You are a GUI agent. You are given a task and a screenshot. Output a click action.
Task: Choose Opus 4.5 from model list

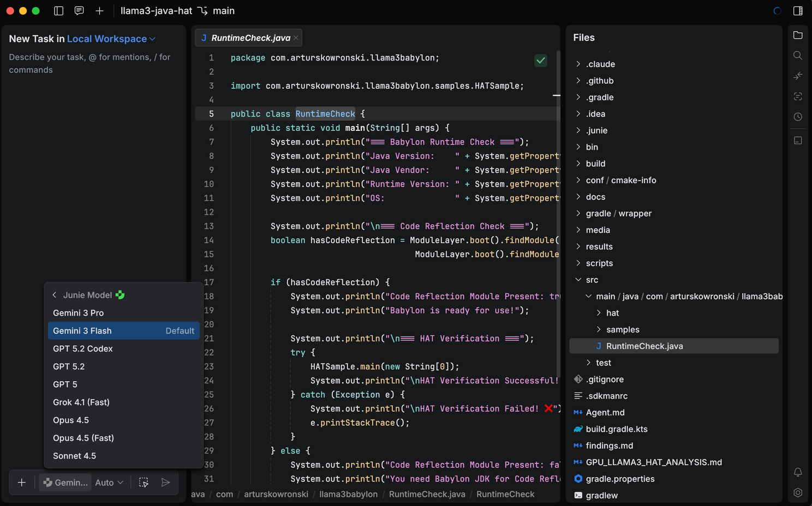[71, 420]
